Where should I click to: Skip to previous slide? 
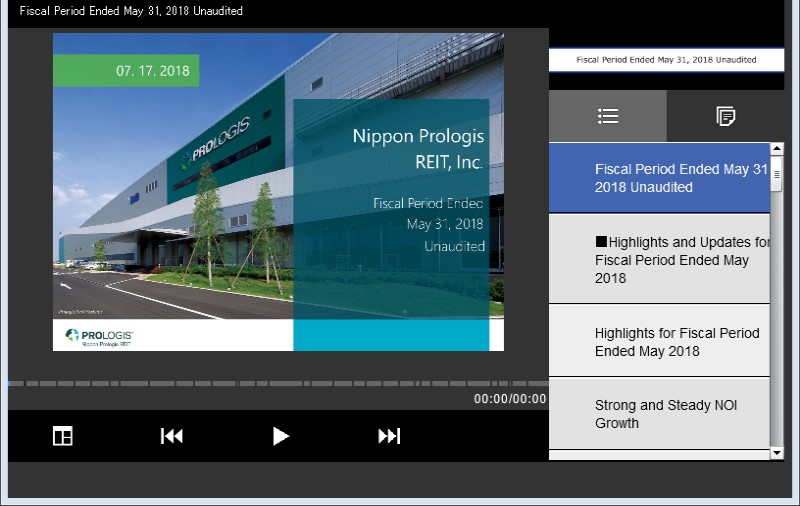click(x=171, y=436)
